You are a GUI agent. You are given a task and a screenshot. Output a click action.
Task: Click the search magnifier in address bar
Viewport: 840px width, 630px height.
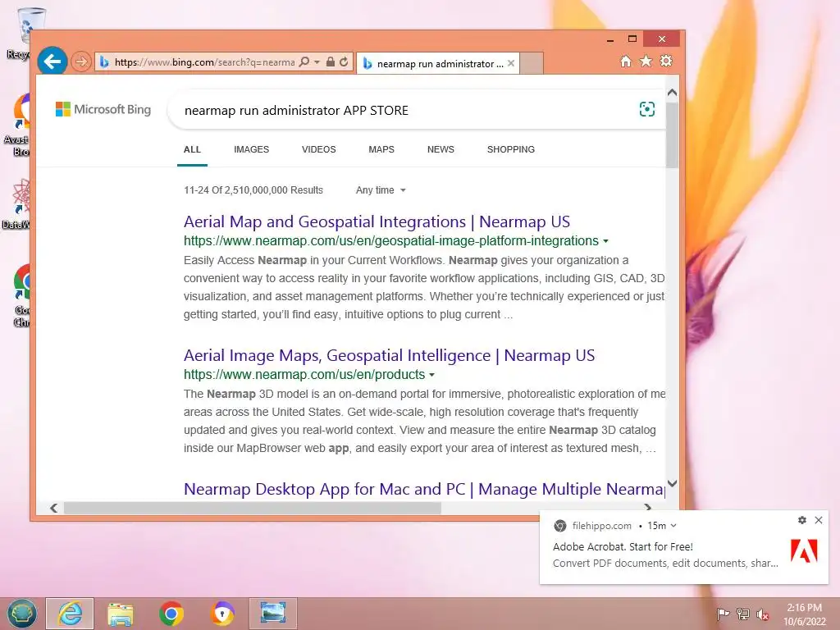pos(304,62)
